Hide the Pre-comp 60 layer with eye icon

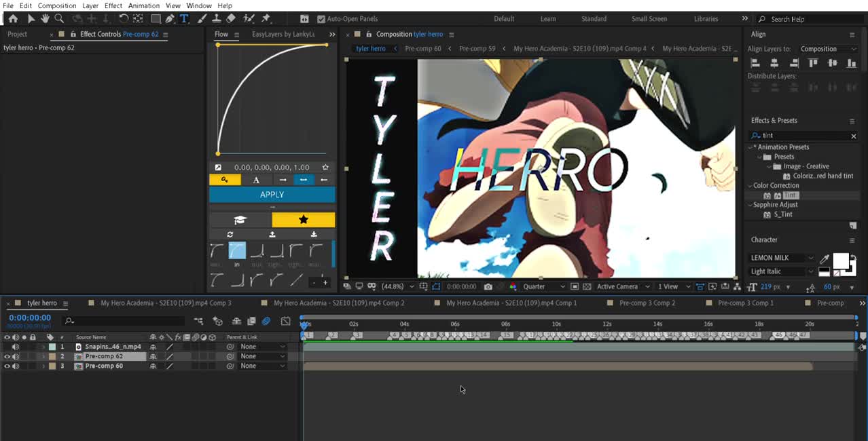pyautogui.click(x=7, y=366)
